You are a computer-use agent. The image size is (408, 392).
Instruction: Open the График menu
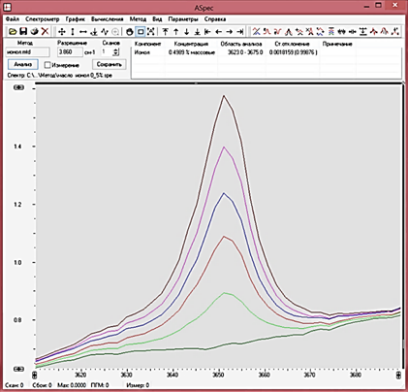click(75, 19)
